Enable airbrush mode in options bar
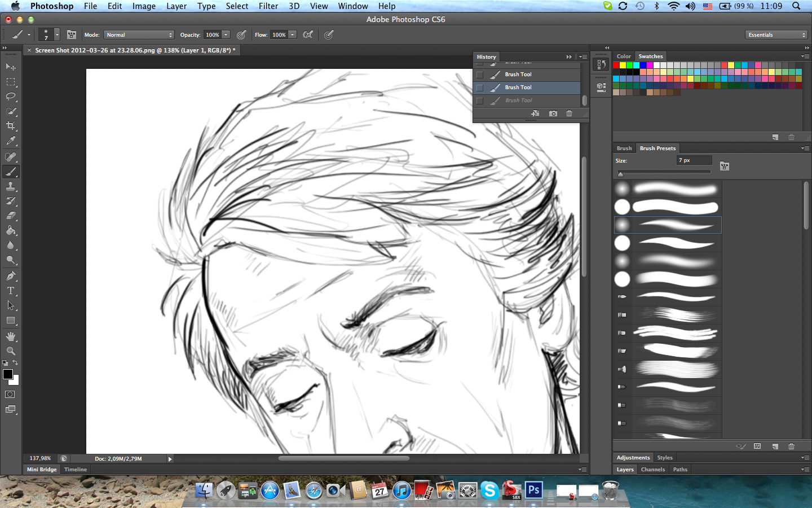The image size is (812, 508). pyautogui.click(x=308, y=35)
